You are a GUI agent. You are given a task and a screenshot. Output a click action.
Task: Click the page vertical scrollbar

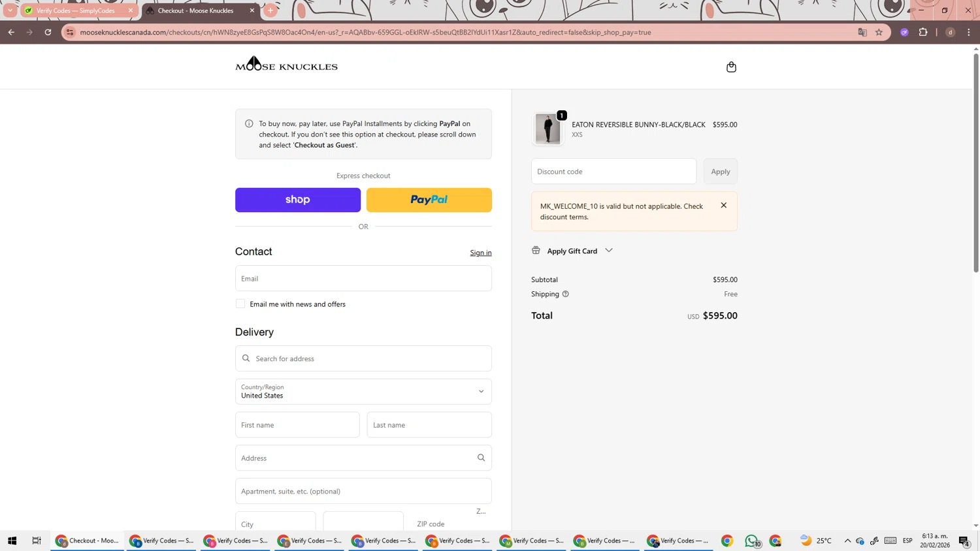point(976,163)
